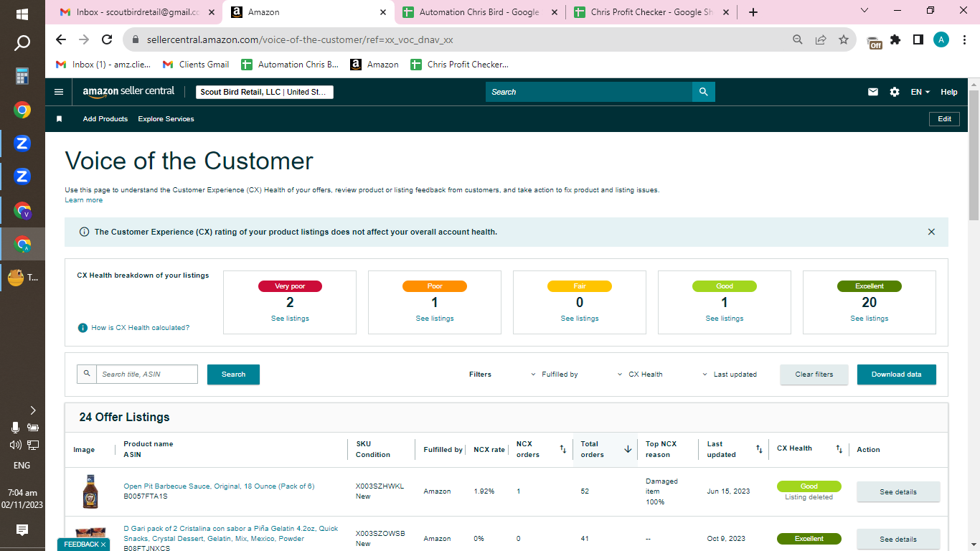Open the Chrome tab search dropdown arrow
Screen dimensions: 980x551
pos(864,11)
